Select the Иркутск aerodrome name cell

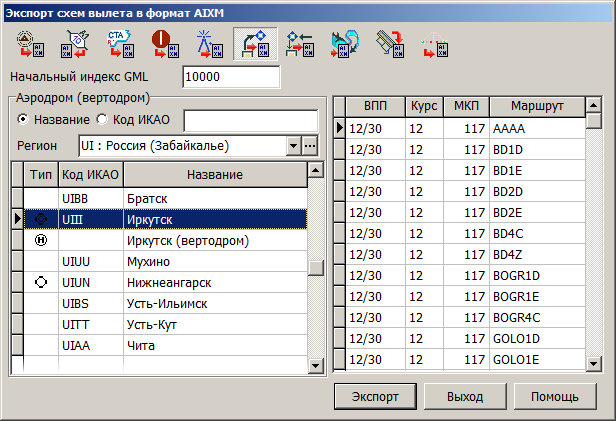point(215,219)
